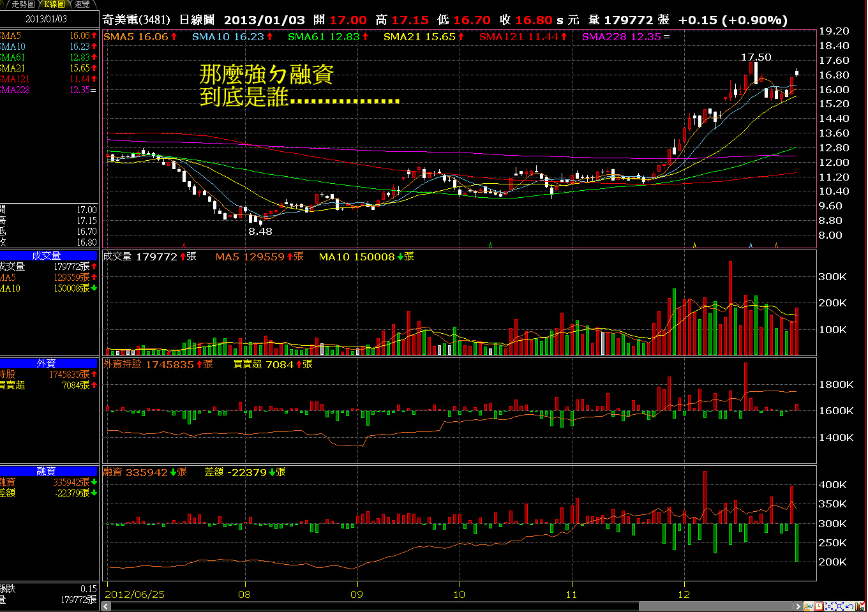Image resolution: width=868 pixels, height=612 pixels.
Task: Click the 差額 -22379 legend in chart
Action: [244, 472]
